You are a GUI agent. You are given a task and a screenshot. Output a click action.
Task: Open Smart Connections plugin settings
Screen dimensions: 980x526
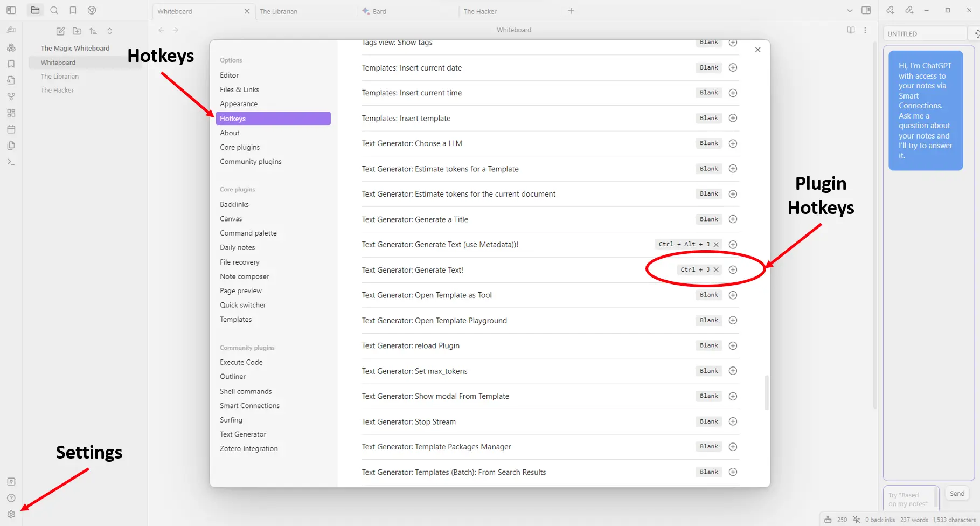click(x=273, y=406)
